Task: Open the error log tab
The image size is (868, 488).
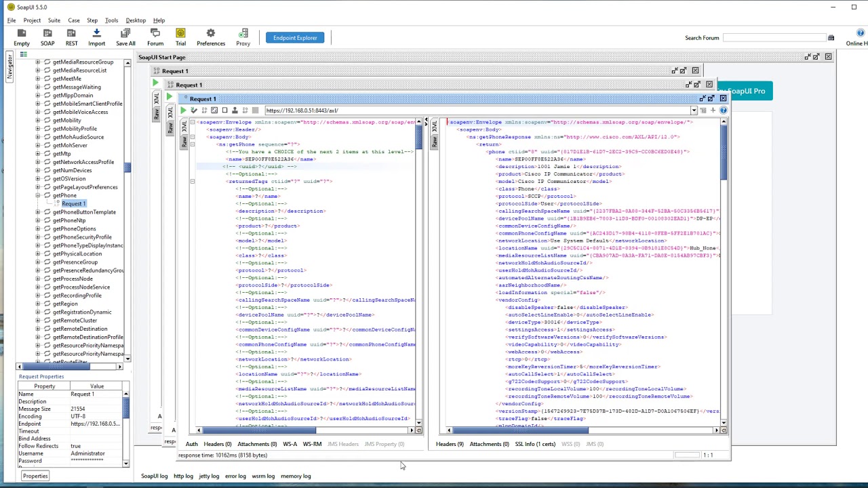Action: [235, 476]
